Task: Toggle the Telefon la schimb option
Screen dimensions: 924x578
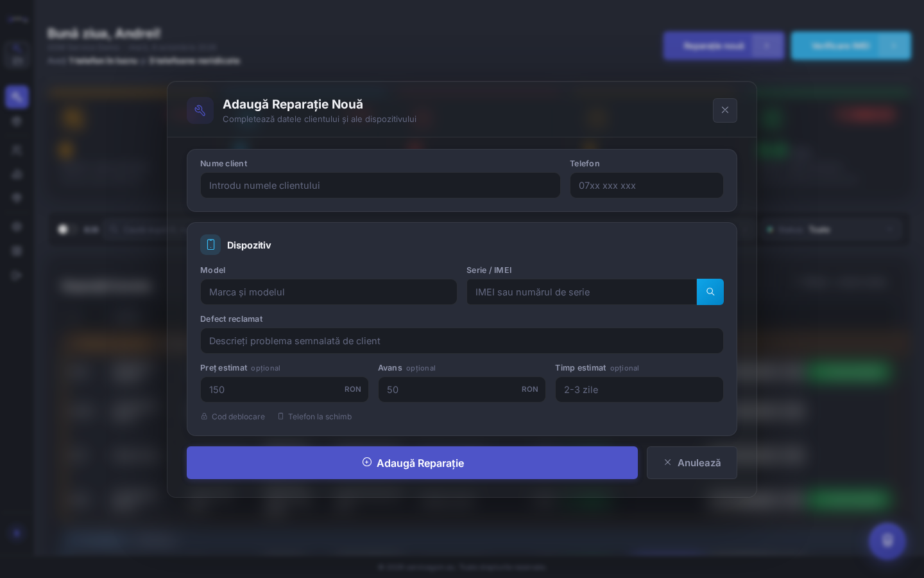Action: [x=314, y=417]
